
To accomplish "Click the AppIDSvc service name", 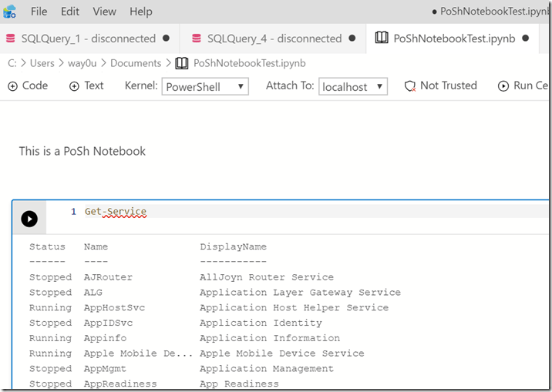I will 108,323.
